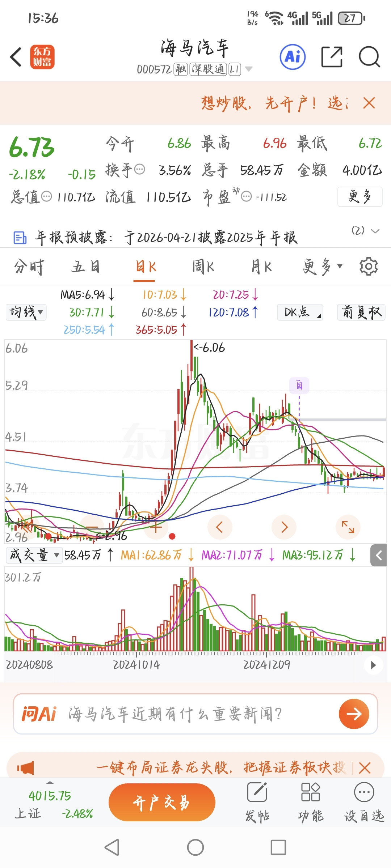This screenshot has width=391, height=868.
Task: Switch to 分时 tab
Action: click(29, 267)
